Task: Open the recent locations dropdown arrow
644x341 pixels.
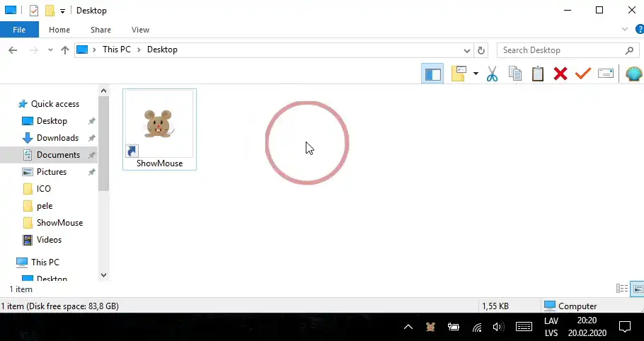Action: click(50, 50)
